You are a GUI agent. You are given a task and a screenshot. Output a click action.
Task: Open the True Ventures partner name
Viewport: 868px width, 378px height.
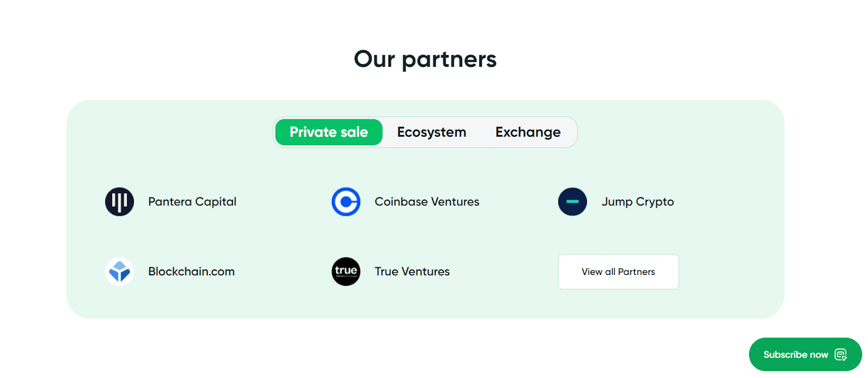coord(412,271)
